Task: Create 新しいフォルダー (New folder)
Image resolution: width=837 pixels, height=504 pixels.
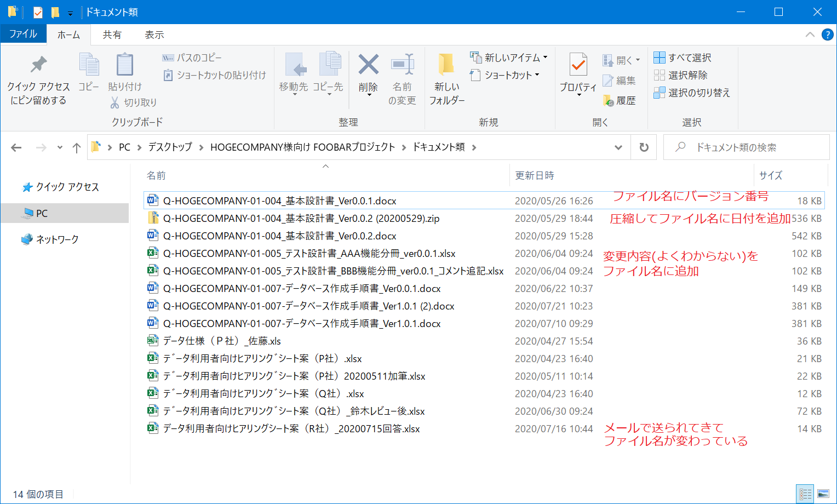Action: [x=446, y=79]
